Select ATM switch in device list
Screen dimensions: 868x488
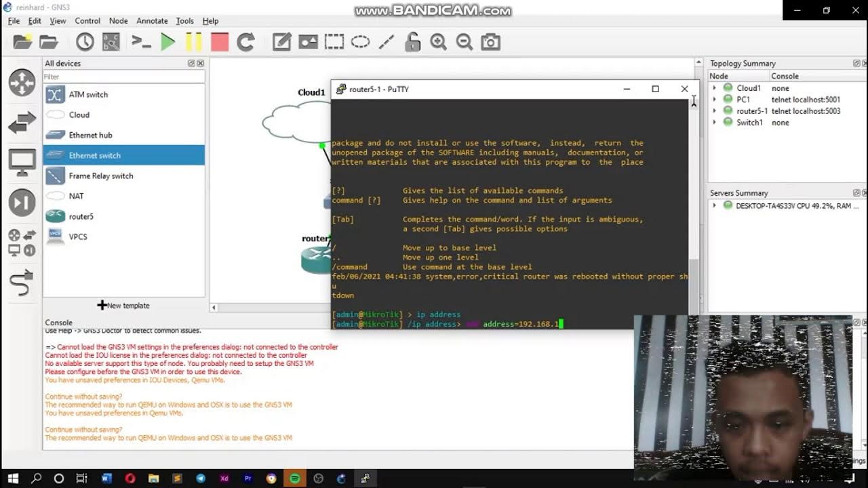(124, 94)
